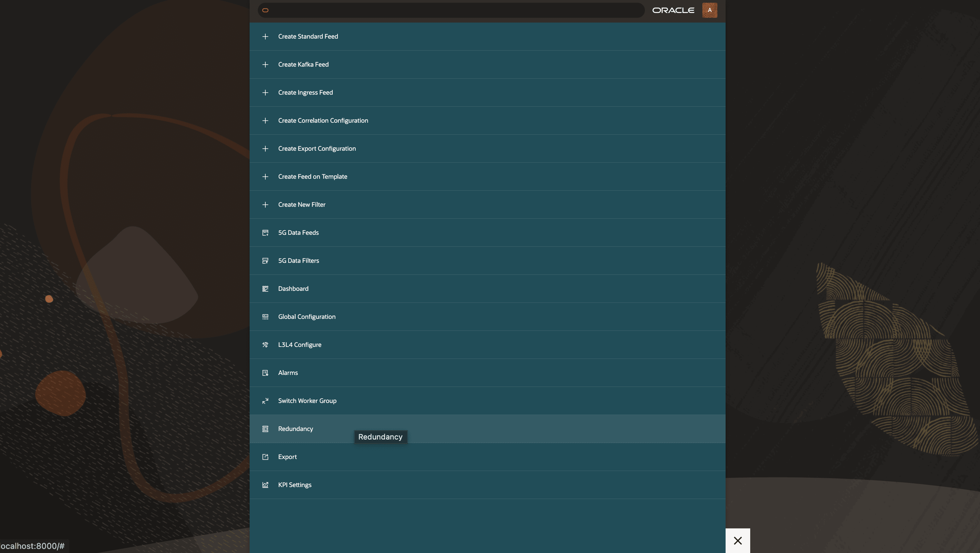980x553 pixels.
Task: Click the plus icon beside Create New Filter
Action: click(265, 205)
